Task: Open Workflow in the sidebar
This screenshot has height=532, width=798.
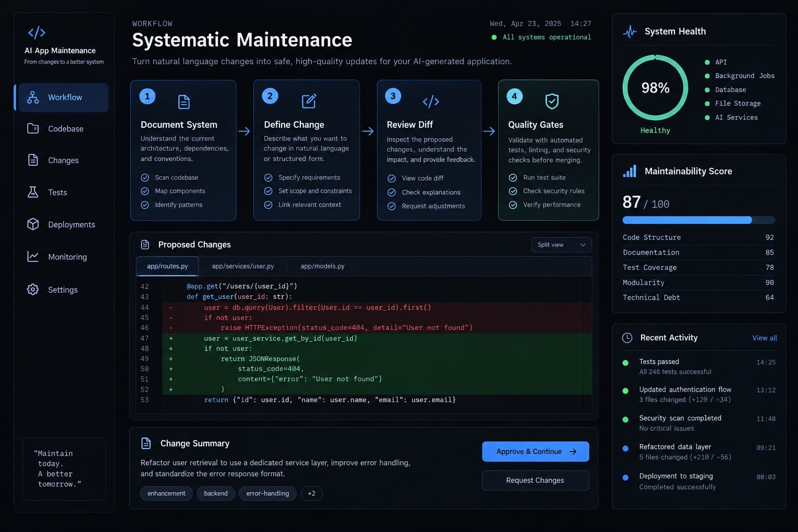Action: tap(63, 97)
